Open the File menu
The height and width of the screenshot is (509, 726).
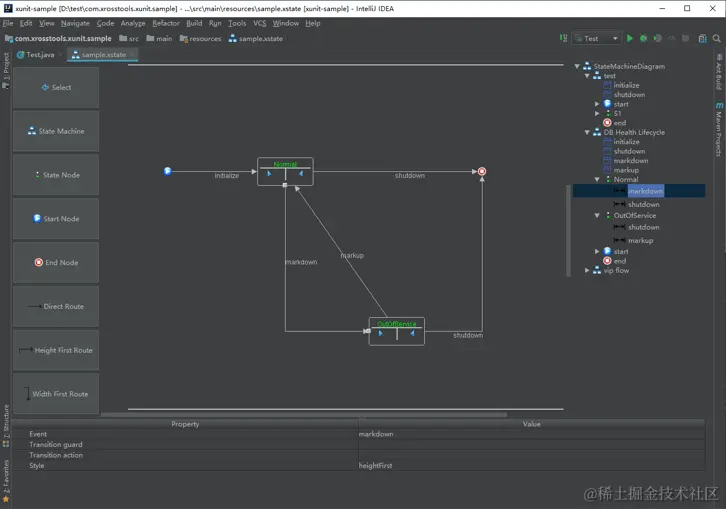click(8, 23)
